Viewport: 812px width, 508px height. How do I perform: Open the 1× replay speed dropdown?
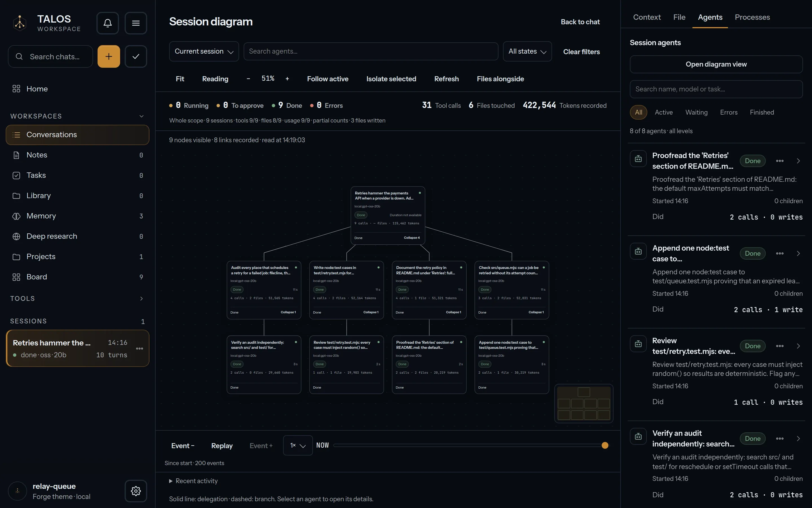pos(298,446)
